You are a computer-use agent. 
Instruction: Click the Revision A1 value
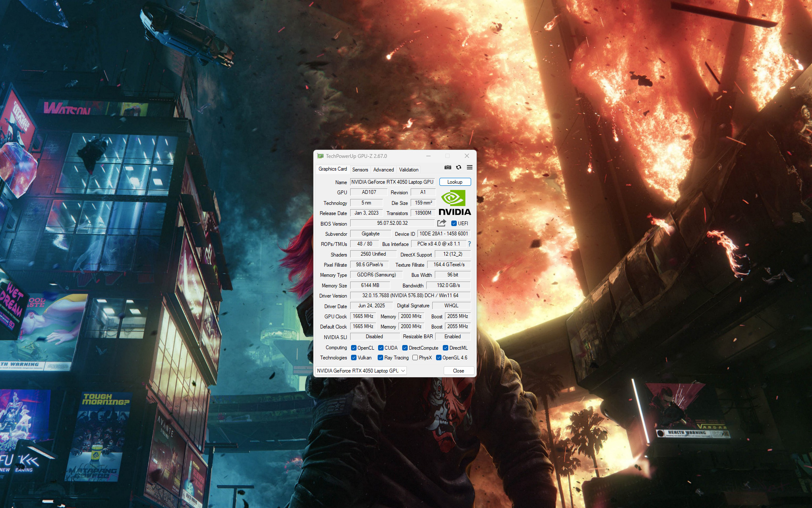click(x=423, y=192)
